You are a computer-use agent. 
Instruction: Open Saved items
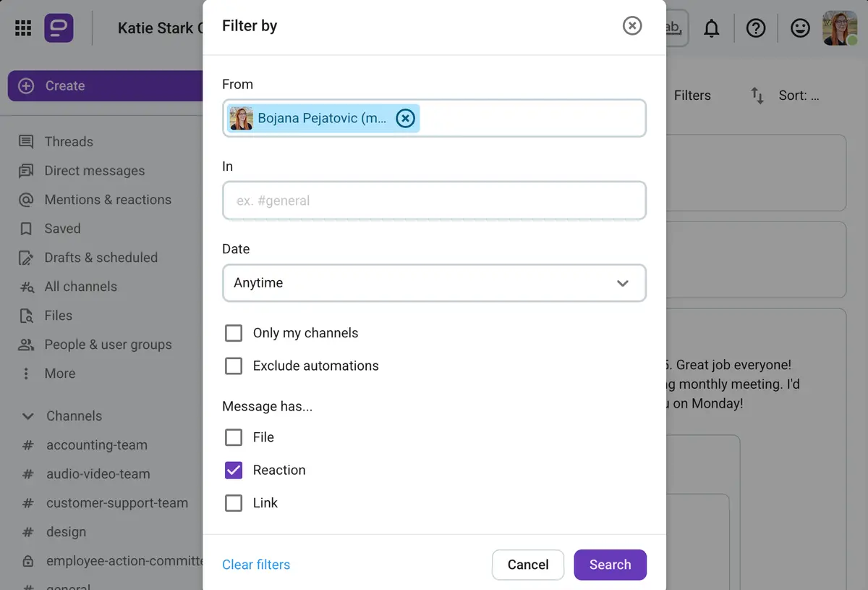point(63,228)
